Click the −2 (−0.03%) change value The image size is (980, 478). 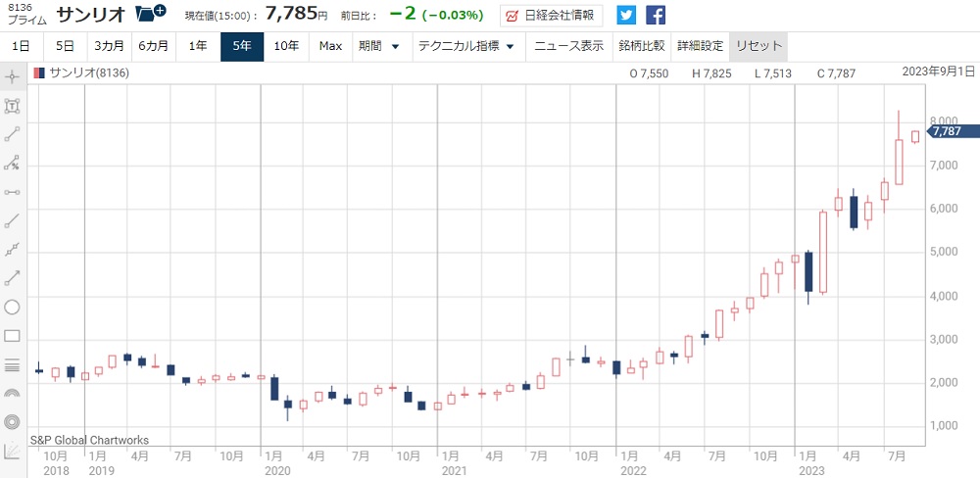pos(436,15)
